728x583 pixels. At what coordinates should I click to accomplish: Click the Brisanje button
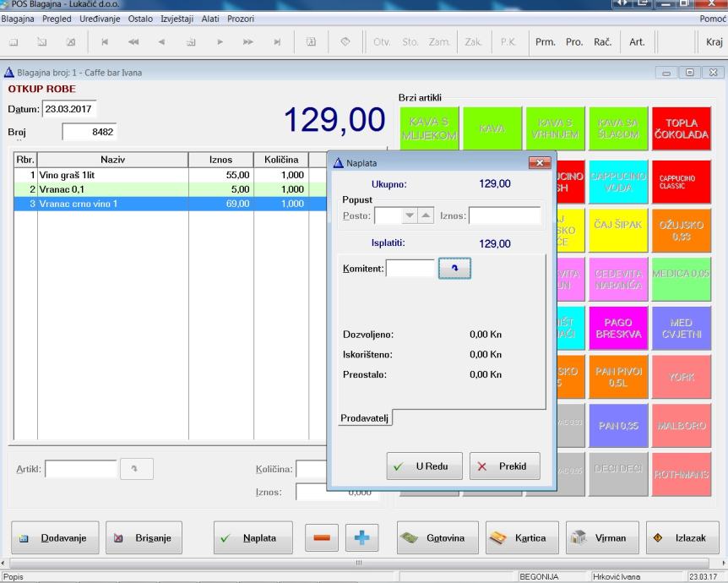click(x=144, y=537)
